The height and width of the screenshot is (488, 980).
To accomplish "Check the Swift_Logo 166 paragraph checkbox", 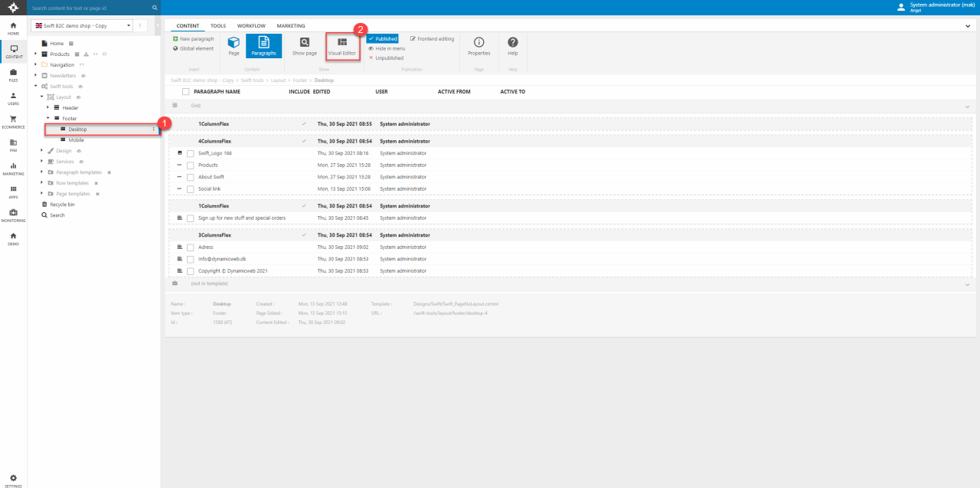I will point(190,153).
